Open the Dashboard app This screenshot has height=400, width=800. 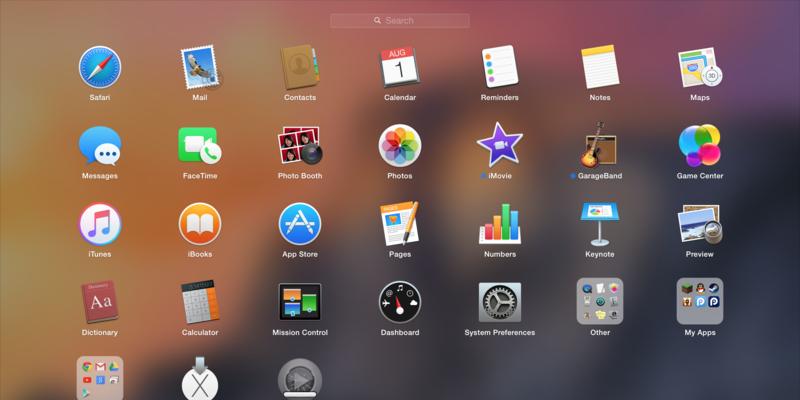point(400,302)
